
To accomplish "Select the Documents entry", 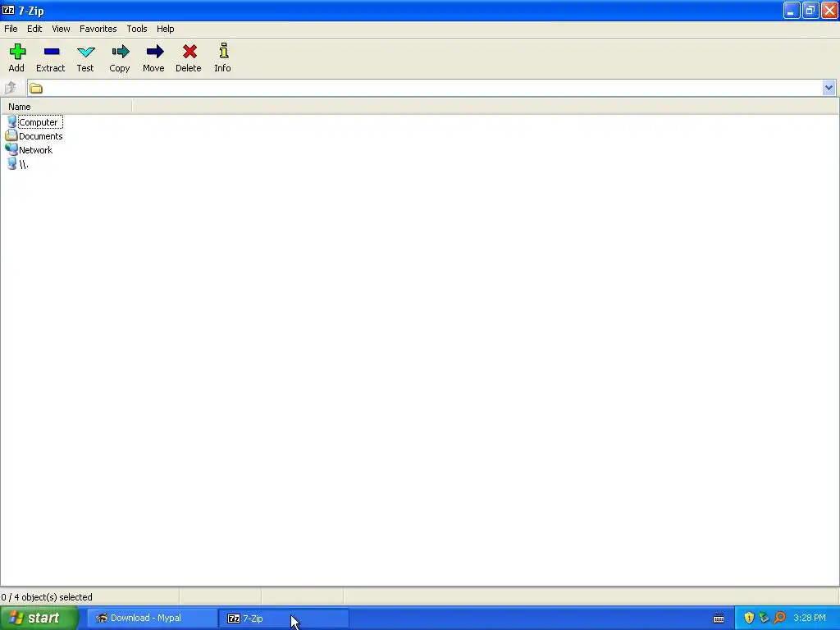I will [x=41, y=136].
